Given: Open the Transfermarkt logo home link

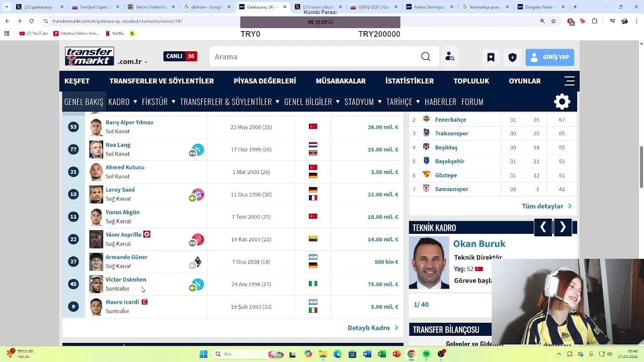Looking at the screenshot, I should [x=90, y=56].
